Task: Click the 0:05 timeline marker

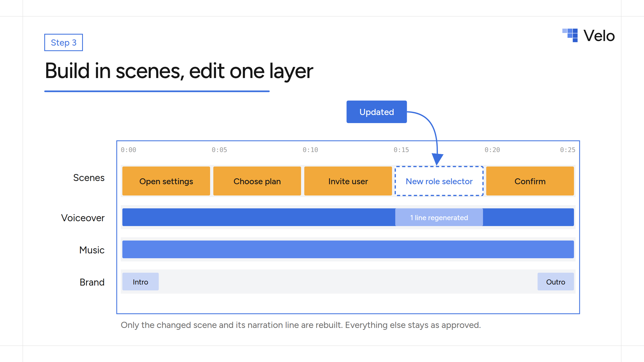Action: point(219,150)
